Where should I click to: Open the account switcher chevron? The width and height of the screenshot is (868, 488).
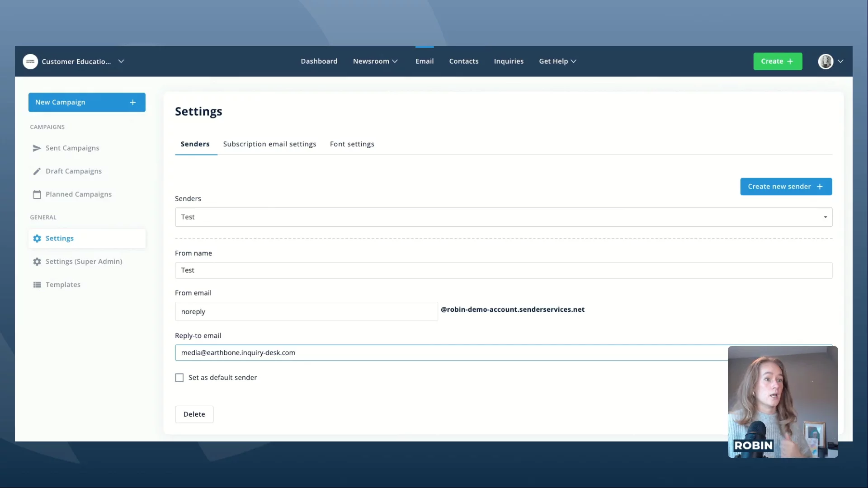point(121,61)
